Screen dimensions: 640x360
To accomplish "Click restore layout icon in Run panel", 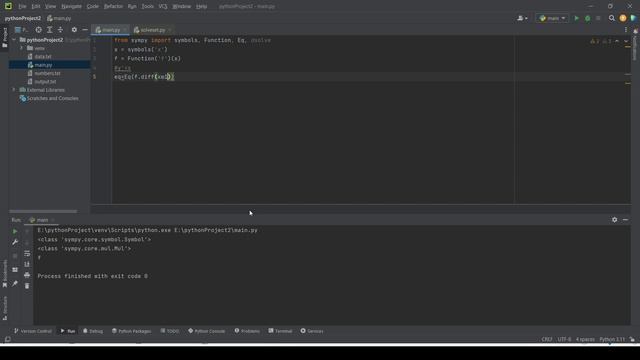I will (15, 270).
